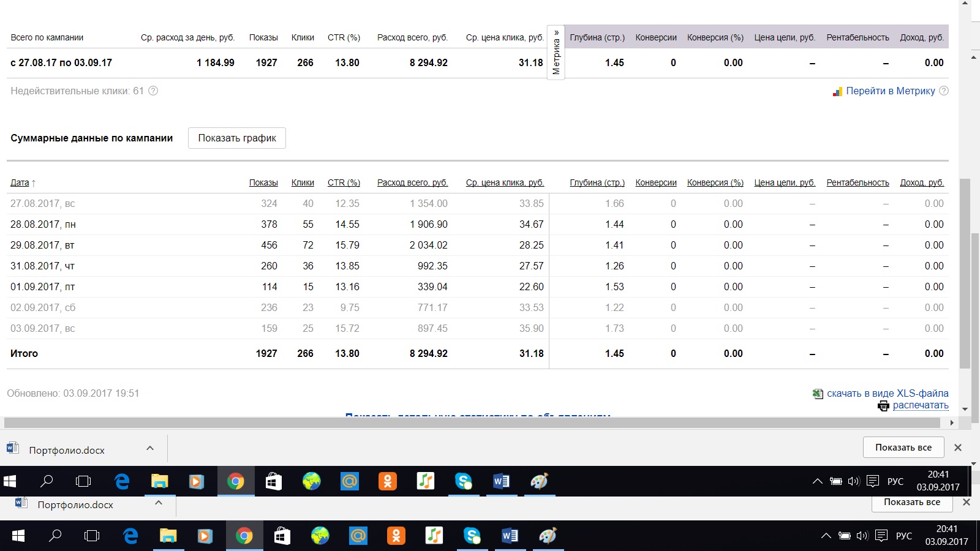
Task: Click the help icon next to Перейти в Метрику
Action: pyautogui.click(x=944, y=91)
